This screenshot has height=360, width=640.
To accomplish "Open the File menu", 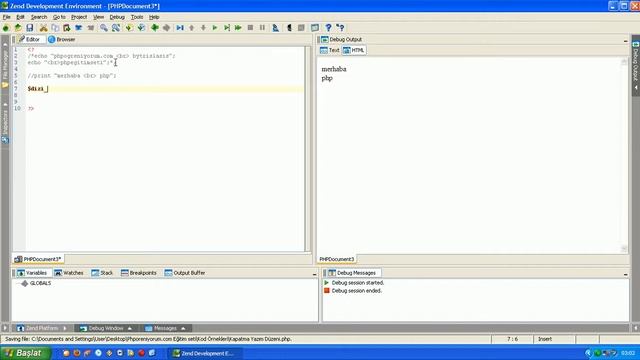I will (x=7, y=17).
